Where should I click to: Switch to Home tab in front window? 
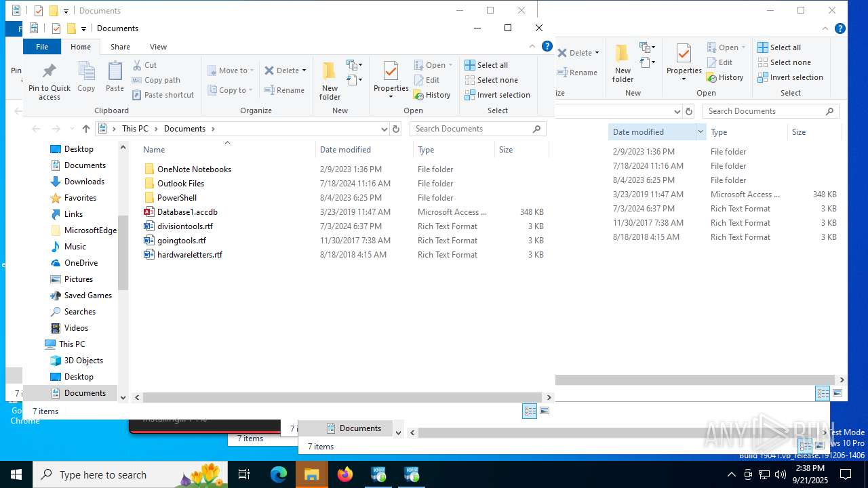pyautogui.click(x=81, y=47)
